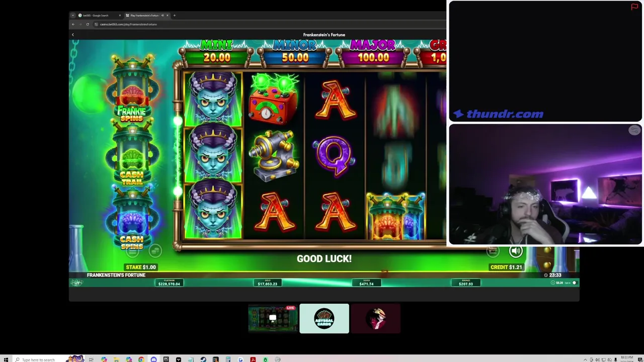Click the browser back arrow button

pyautogui.click(x=73, y=24)
